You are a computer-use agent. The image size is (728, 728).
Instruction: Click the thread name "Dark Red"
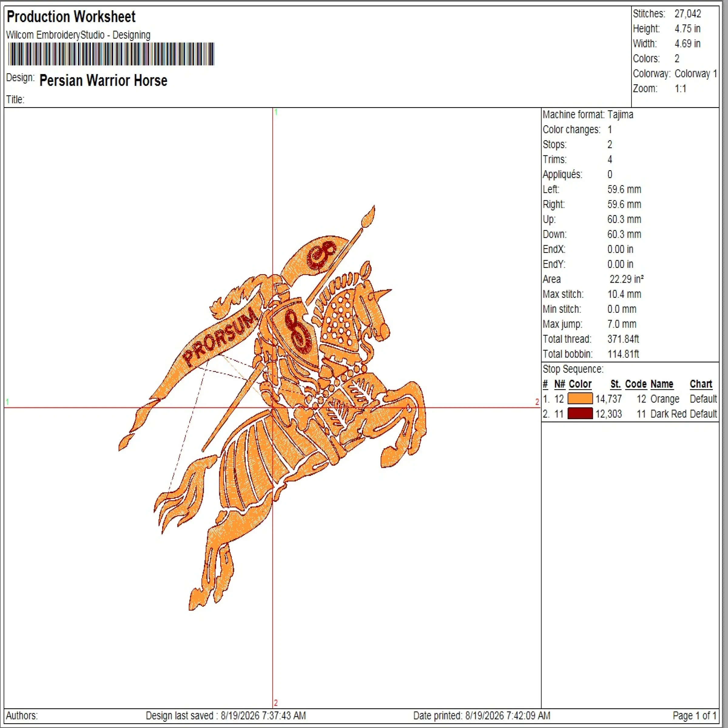669,414
